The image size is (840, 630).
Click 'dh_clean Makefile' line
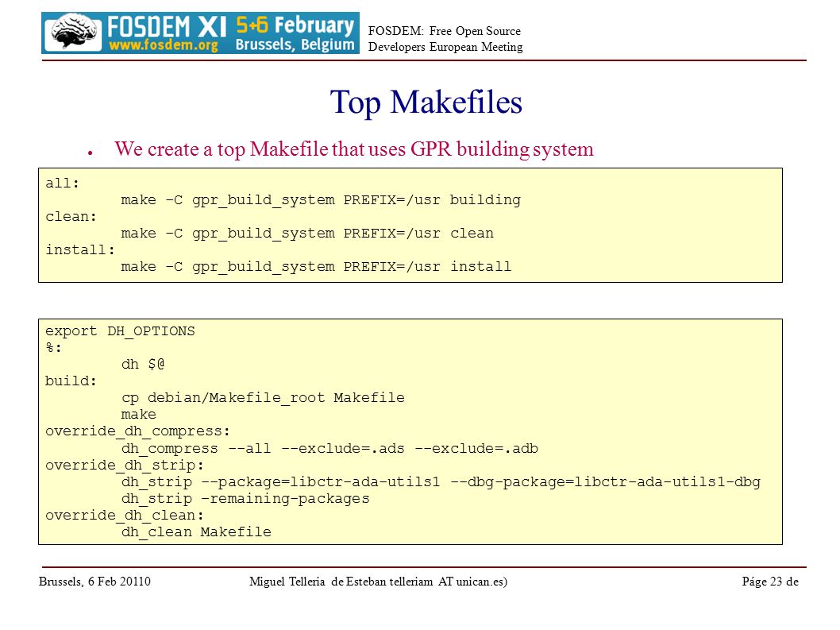click(x=196, y=532)
